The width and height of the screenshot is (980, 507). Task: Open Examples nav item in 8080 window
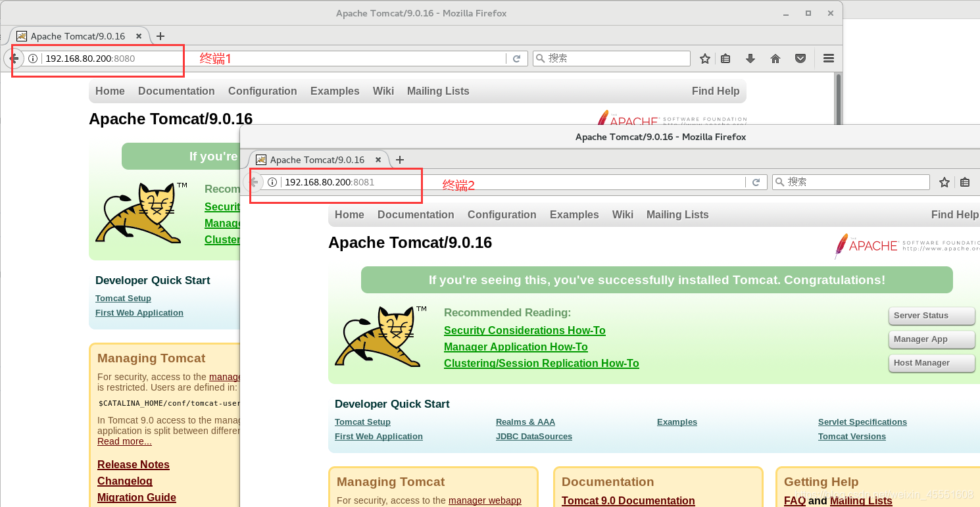click(335, 91)
